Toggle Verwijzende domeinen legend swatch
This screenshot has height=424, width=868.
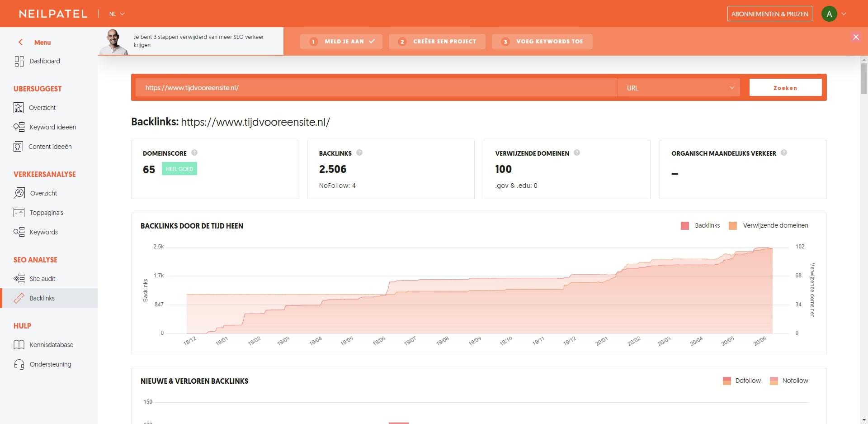pyautogui.click(x=733, y=226)
